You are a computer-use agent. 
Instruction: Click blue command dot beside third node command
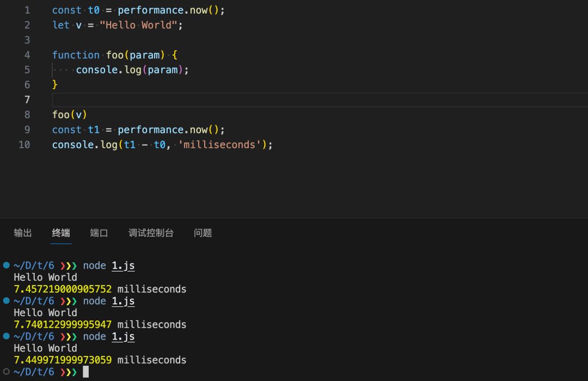point(6,336)
